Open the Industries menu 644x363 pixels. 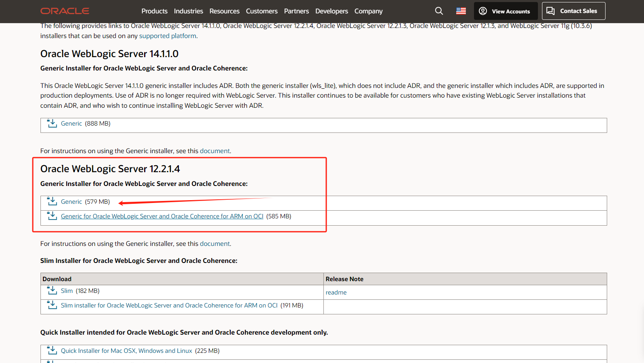pos(188,11)
